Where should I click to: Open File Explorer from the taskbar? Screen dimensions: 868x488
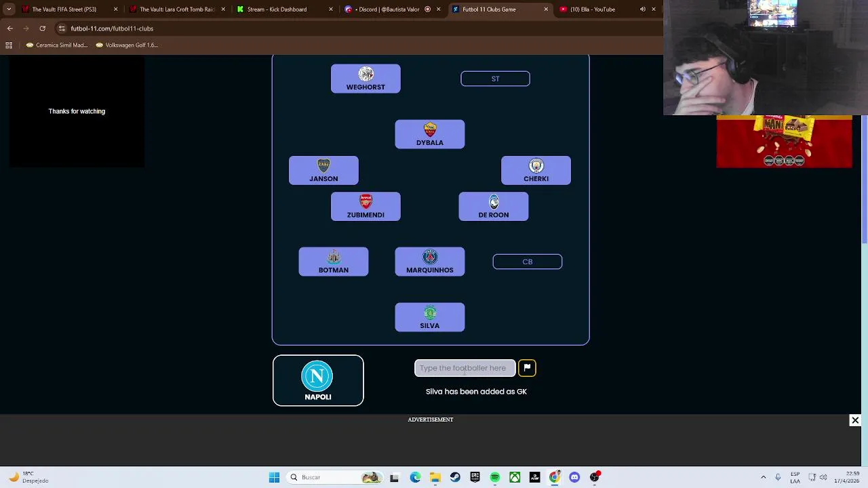[x=435, y=477]
